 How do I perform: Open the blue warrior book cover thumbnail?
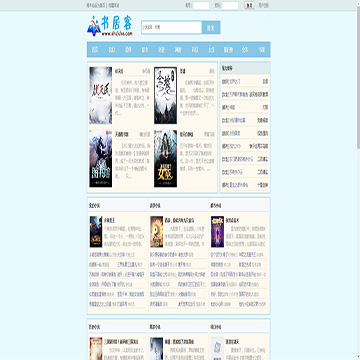pyautogui.click(x=101, y=159)
